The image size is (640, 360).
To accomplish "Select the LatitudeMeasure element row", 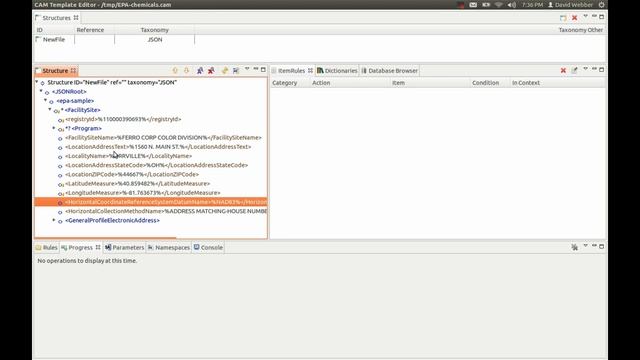I will pyautogui.click(x=138, y=183).
